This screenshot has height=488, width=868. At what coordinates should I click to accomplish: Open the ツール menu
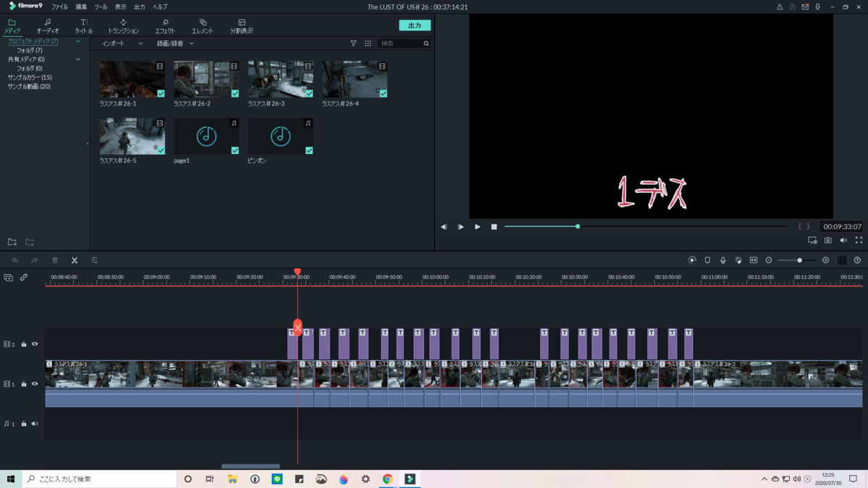click(101, 7)
